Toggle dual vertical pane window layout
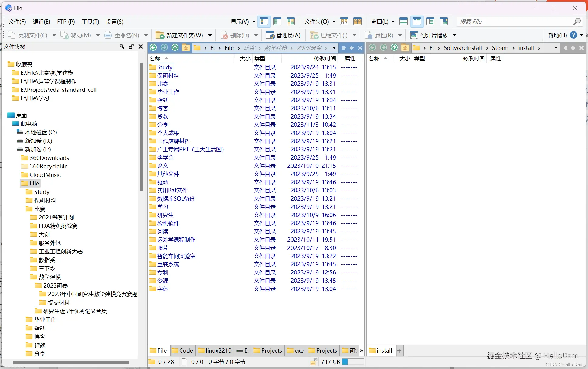588x369 pixels. [x=417, y=22]
